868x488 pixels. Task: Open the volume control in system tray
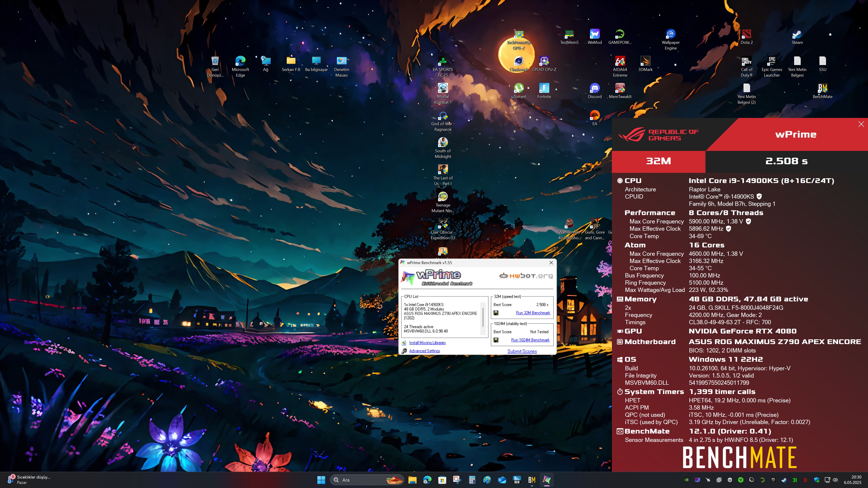click(x=835, y=480)
